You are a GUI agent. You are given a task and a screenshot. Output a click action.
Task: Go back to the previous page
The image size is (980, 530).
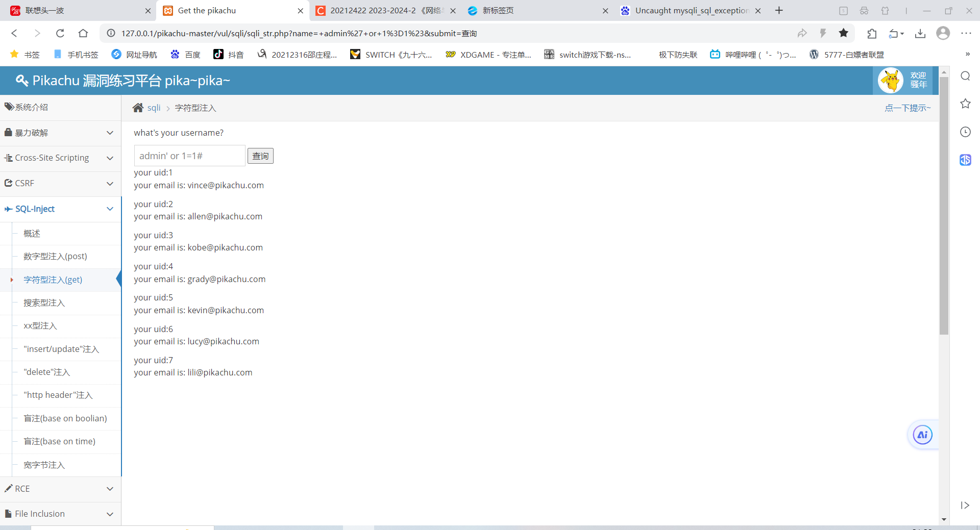tap(14, 33)
